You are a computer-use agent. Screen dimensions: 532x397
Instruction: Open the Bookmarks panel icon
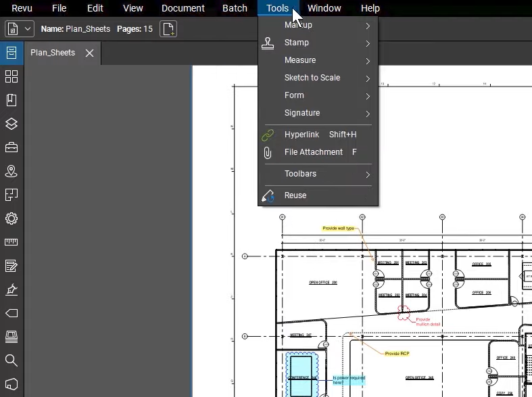click(x=11, y=100)
